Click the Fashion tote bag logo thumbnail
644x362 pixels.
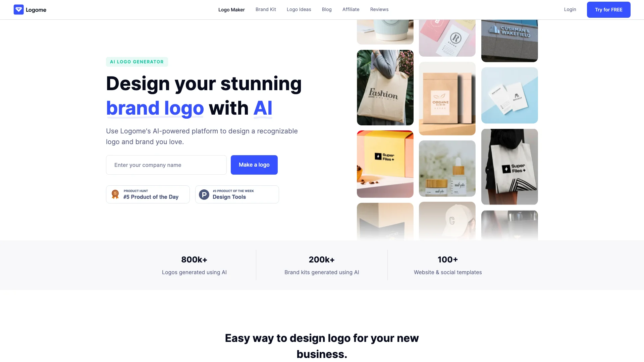point(385,87)
